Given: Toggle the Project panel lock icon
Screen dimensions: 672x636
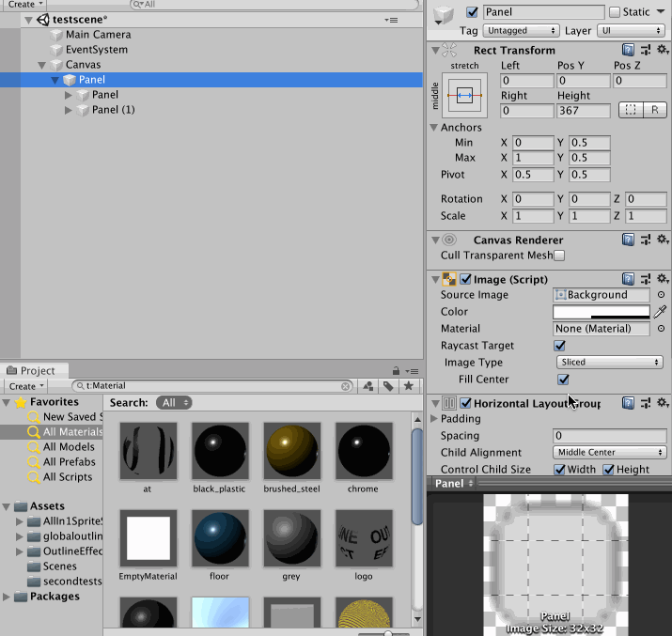Looking at the screenshot, I should click(396, 370).
